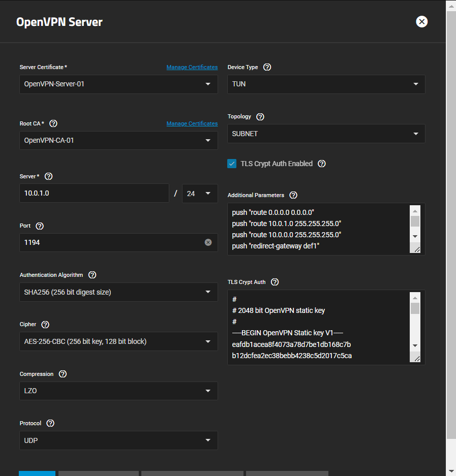
Task: Open the Authentication Algorithm SHA256 dropdown
Action: [118, 292]
